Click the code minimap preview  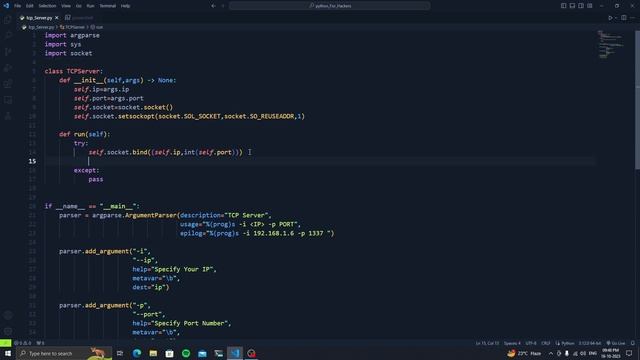tap(611, 45)
